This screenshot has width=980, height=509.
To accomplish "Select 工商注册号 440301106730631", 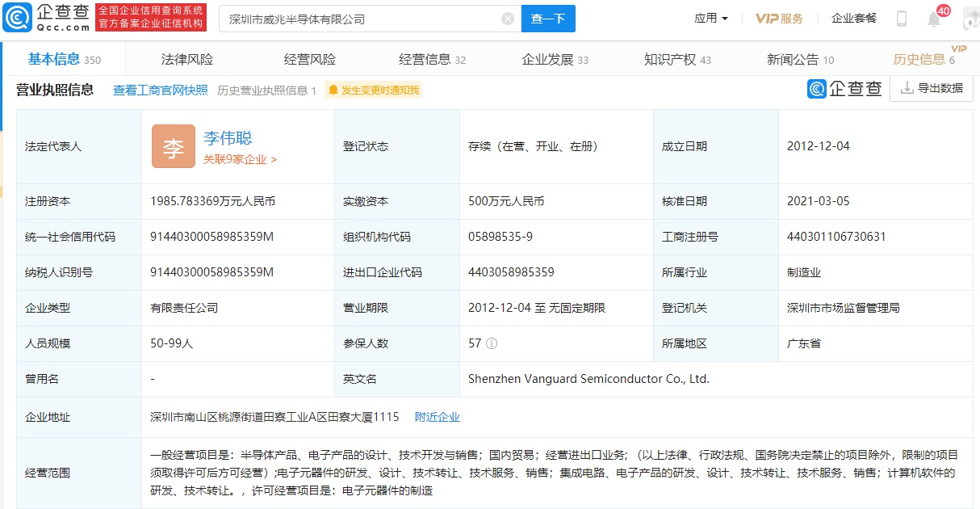I will pyautogui.click(x=836, y=237).
